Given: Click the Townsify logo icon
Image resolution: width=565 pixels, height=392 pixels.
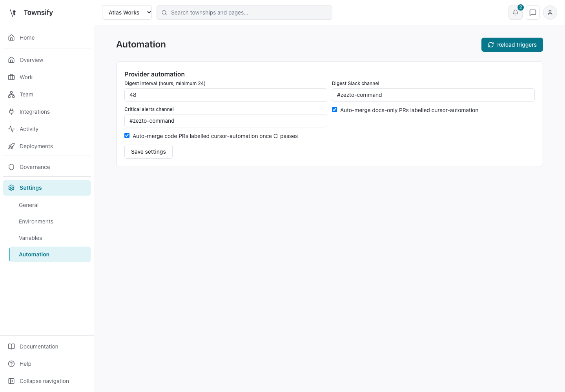Looking at the screenshot, I should point(13,13).
